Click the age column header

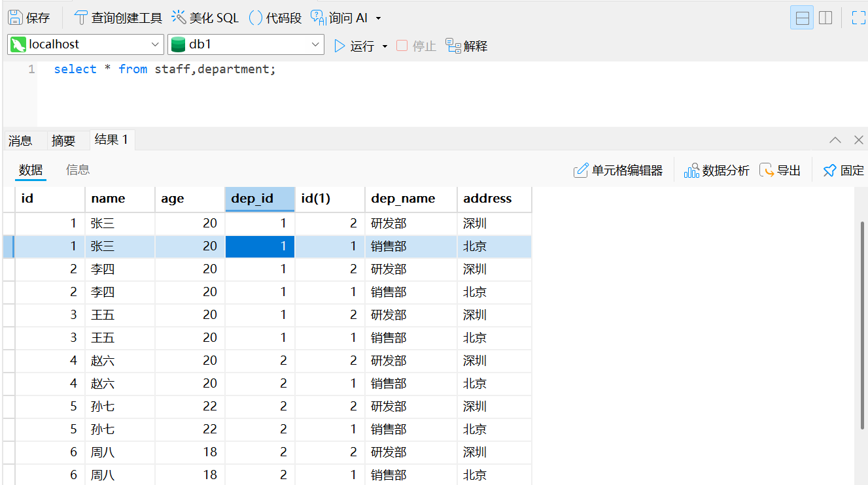pyautogui.click(x=190, y=199)
